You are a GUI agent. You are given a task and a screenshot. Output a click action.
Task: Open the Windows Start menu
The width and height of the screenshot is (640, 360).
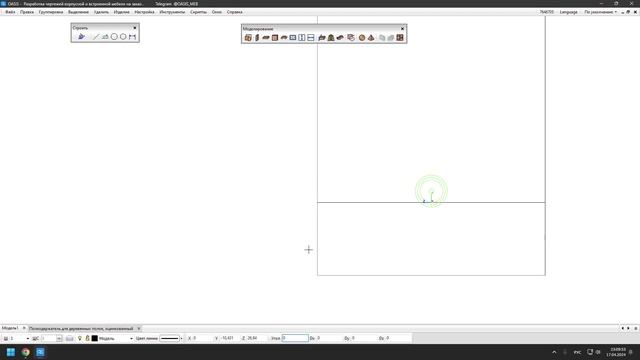click(11, 352)
